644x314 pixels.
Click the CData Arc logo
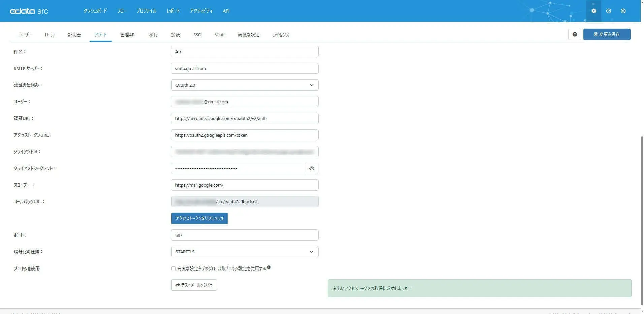pos(29,11)
